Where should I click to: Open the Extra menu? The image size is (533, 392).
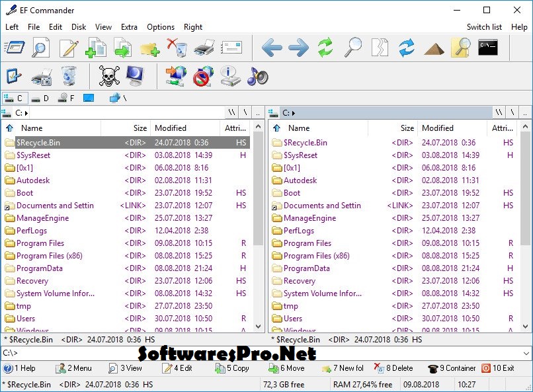129,27
